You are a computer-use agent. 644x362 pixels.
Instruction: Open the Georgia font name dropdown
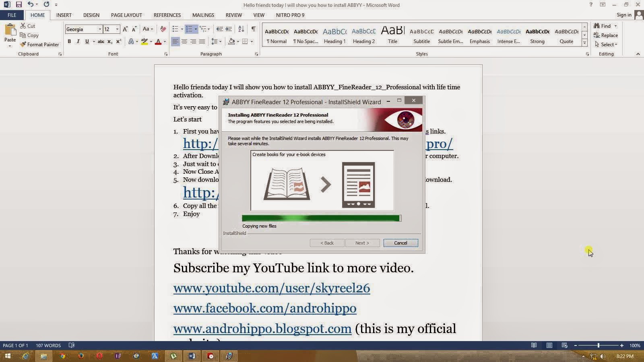[100, 29]
